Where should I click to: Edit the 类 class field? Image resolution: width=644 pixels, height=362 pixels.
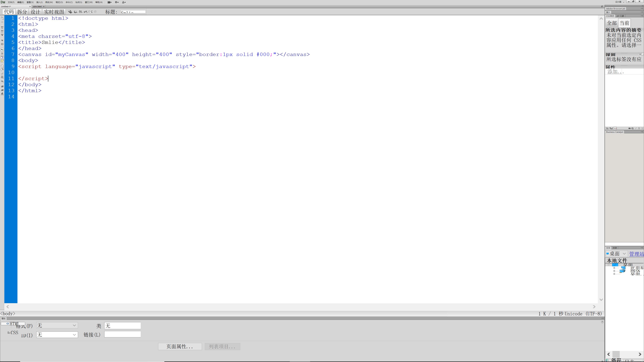(122, 325)
